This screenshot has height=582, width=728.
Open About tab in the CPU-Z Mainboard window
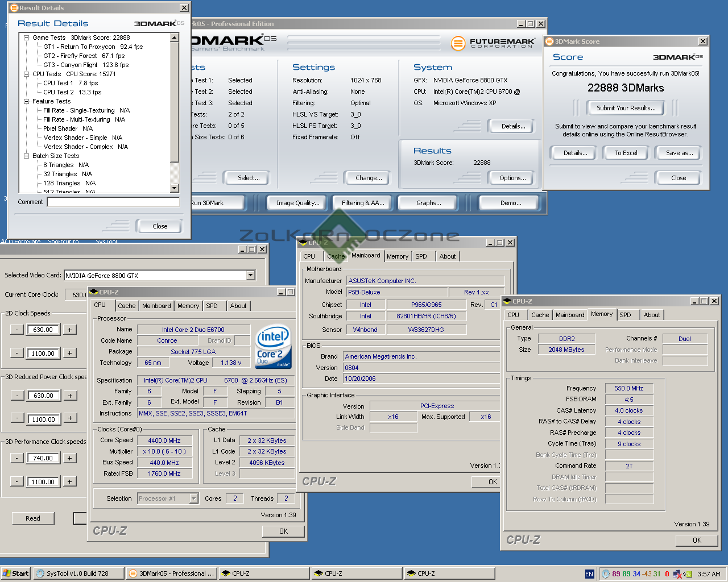[x=448, y=256]
